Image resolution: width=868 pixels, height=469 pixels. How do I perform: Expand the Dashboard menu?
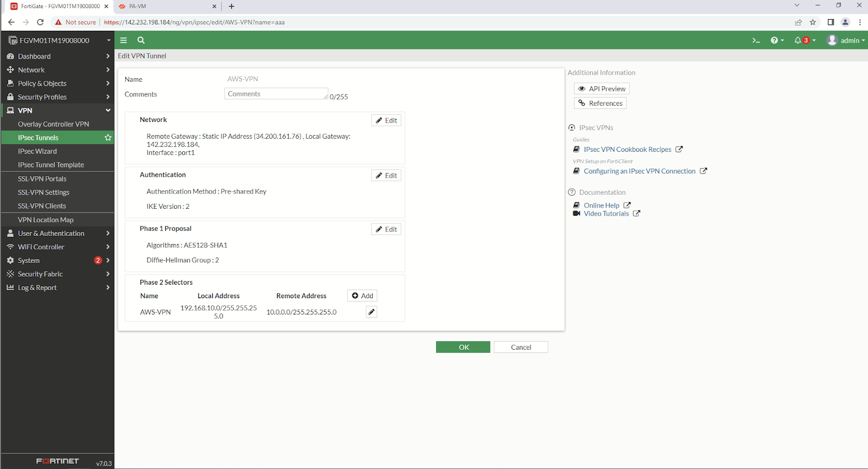coord(58,56)
